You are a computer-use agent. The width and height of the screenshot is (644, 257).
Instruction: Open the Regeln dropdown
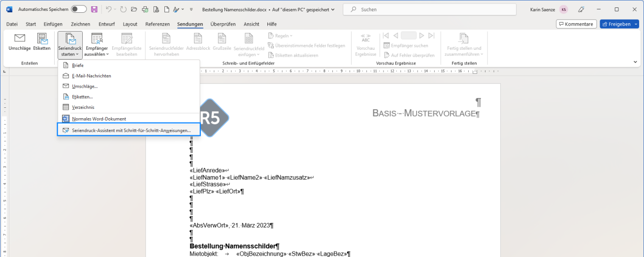[x=281, y=35]
